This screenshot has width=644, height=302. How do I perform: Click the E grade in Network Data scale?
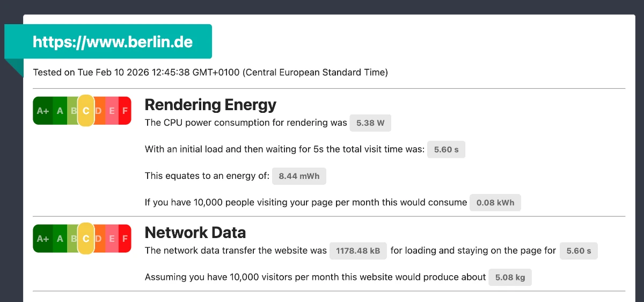112,239
